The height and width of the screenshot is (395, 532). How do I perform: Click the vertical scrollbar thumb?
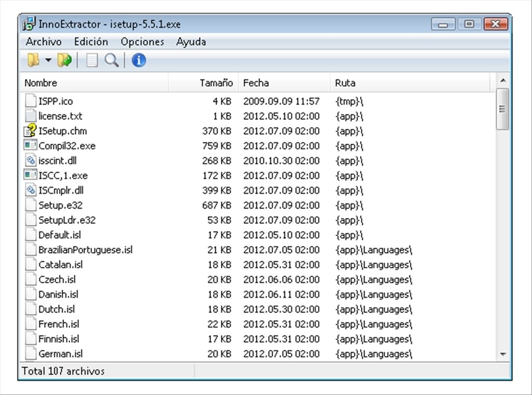tap(502, 109)
